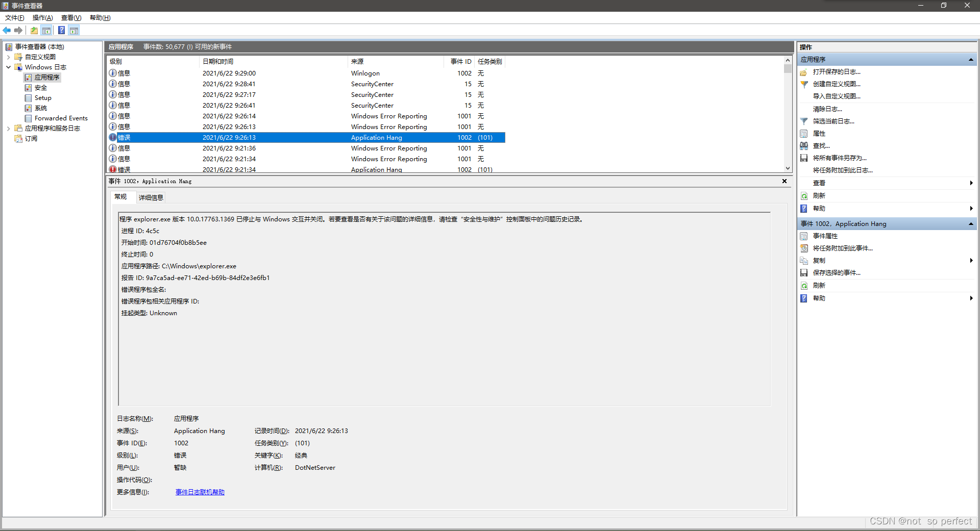Toggle the console tree pane icon
Viewport: 980px width, 531px height.
click(46, 31)
